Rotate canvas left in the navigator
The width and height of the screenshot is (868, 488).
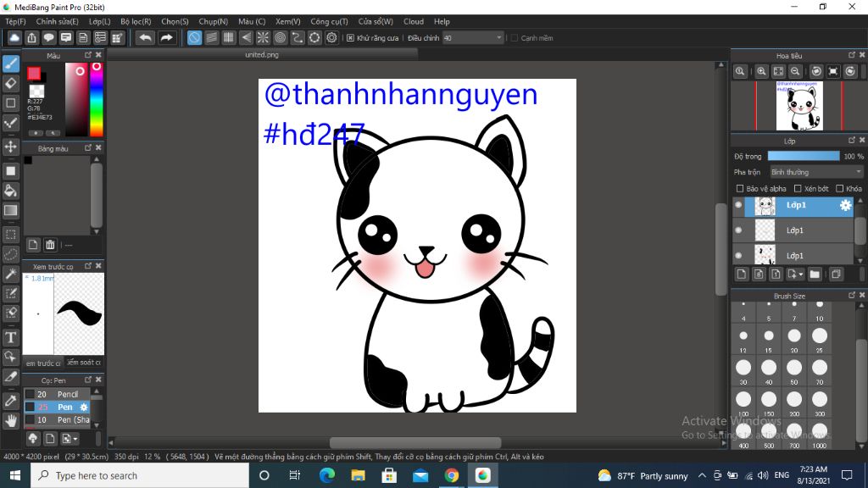[x=816, y=71]
